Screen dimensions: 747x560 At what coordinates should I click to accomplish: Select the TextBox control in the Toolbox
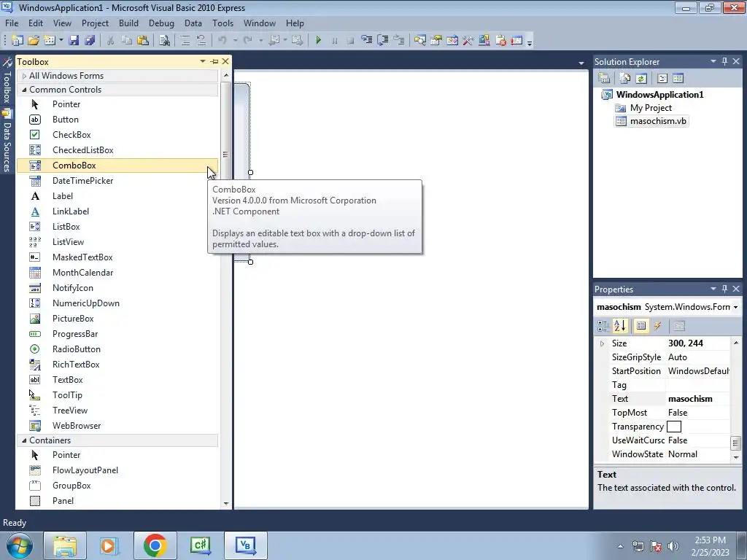pos(117,379)
